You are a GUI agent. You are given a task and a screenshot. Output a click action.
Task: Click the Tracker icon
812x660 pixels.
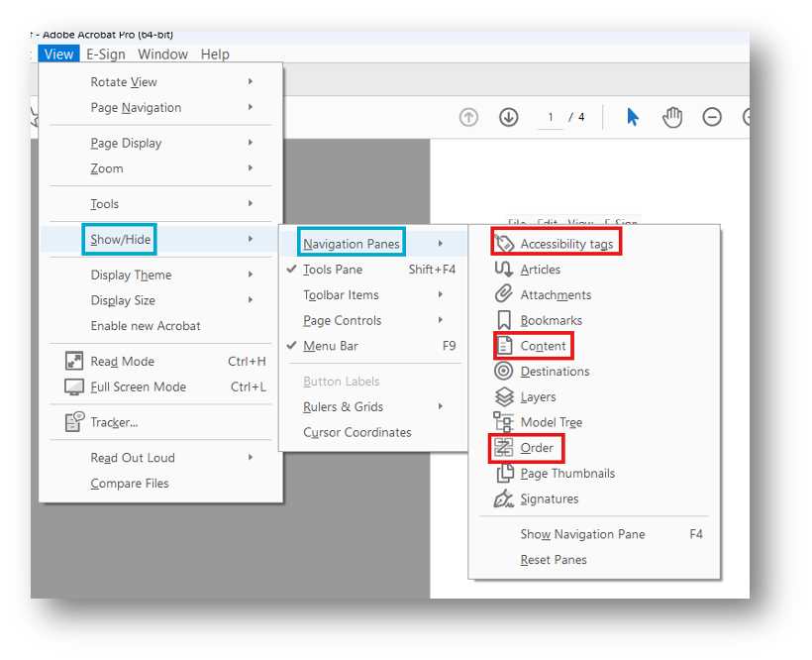(74, 422)
